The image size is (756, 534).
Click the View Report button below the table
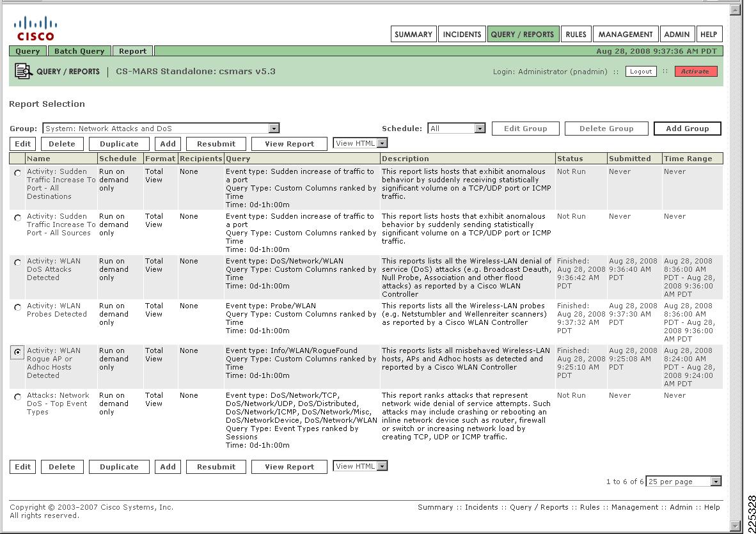pos(289,466)
